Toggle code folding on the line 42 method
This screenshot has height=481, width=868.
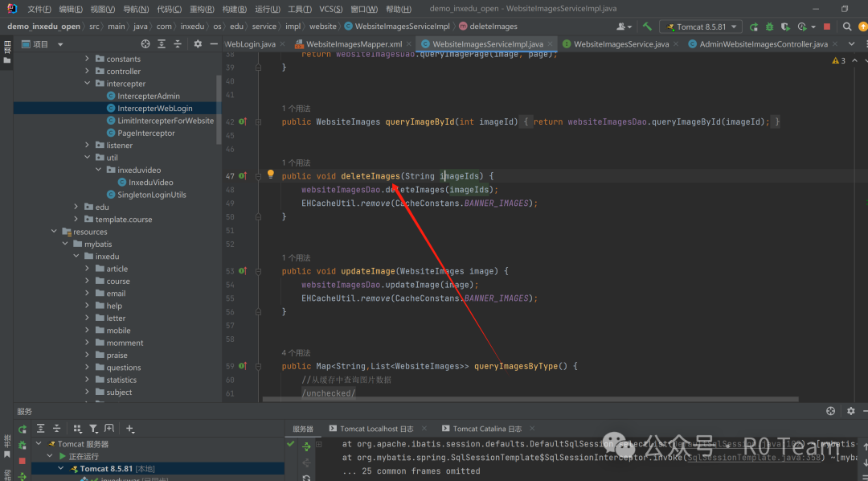[x=259, y=121]
